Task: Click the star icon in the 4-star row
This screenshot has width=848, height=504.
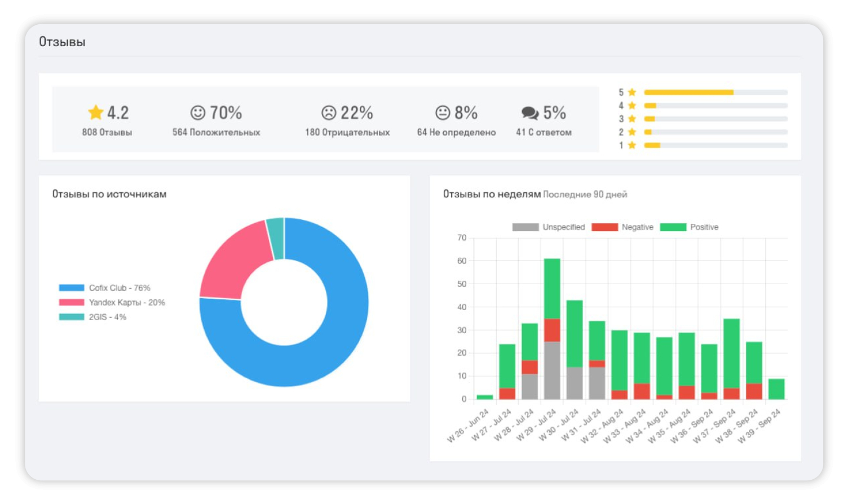Action: (x=632, y=105)
